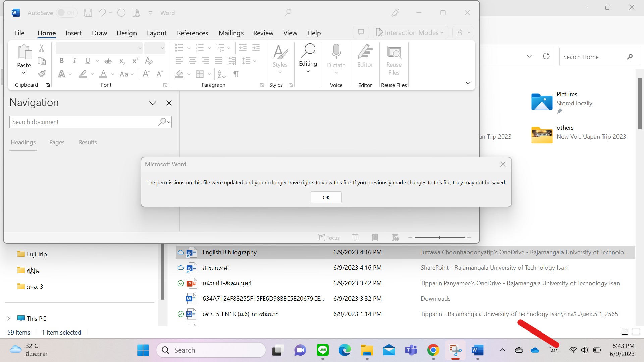Toggle bold formatting

pos(61,61)
